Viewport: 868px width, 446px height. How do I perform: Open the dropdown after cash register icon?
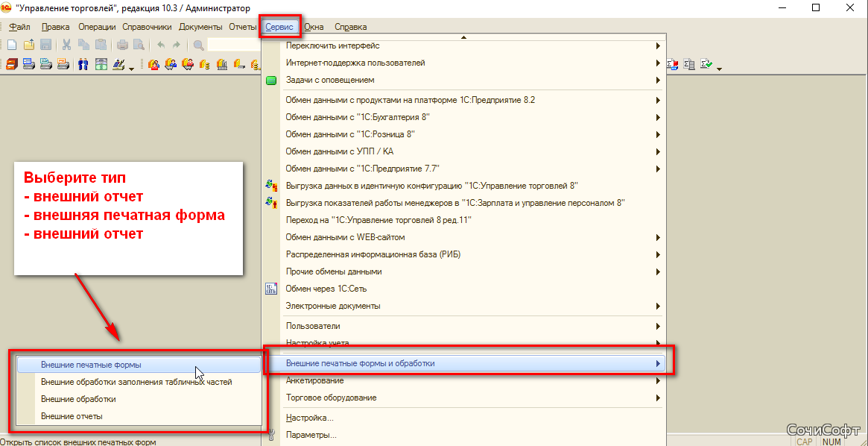tap(131, 69)
